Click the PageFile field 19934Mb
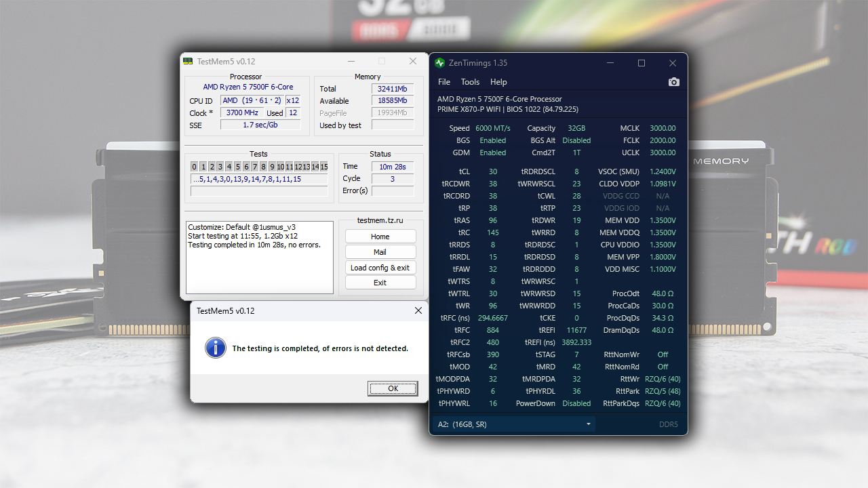Viewport: 868px width, 488px height. 393,113
